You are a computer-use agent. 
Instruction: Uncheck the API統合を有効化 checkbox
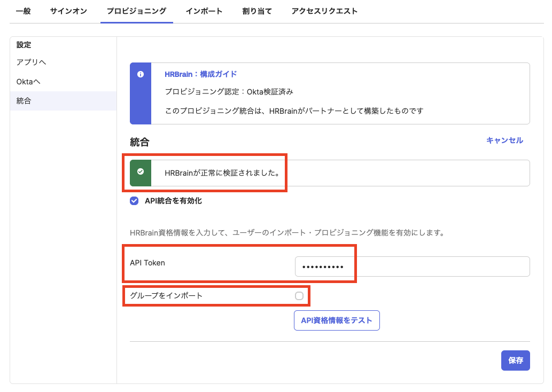click(135, 201)
